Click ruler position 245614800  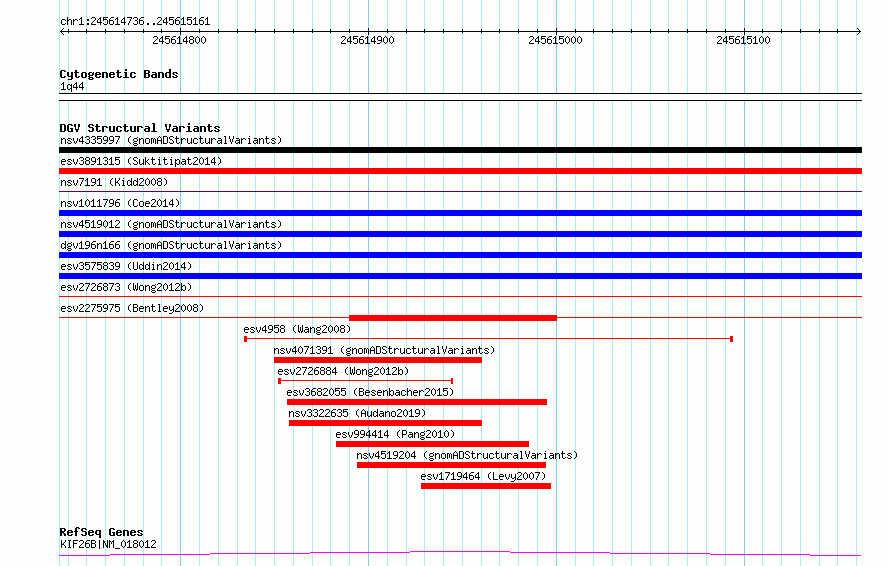point(179,40)
